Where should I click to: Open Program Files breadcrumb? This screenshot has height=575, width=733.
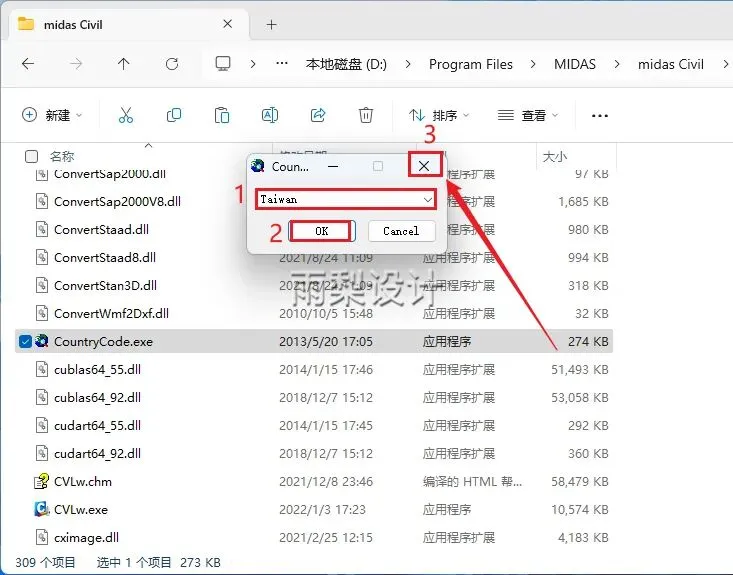(471, 64)
